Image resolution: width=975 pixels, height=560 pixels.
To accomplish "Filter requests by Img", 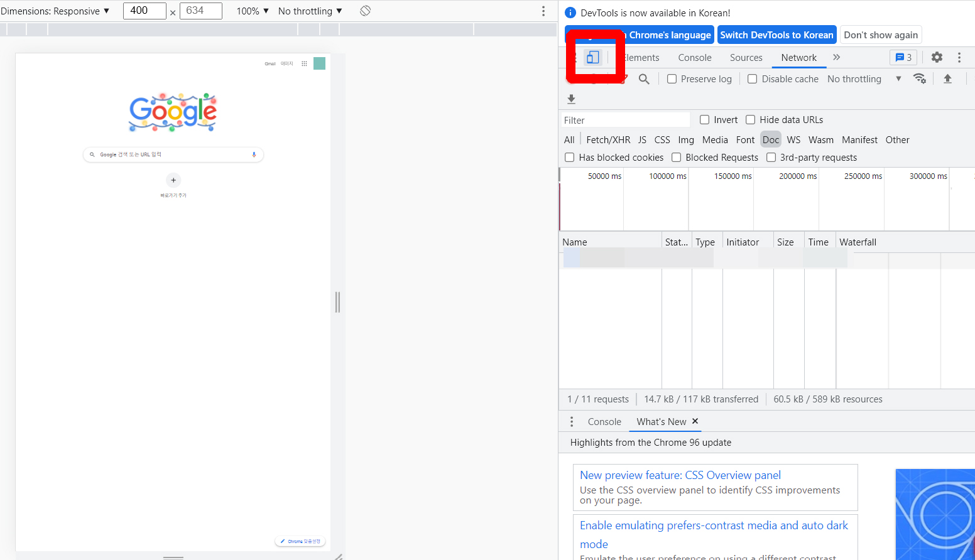I will 686,140.
